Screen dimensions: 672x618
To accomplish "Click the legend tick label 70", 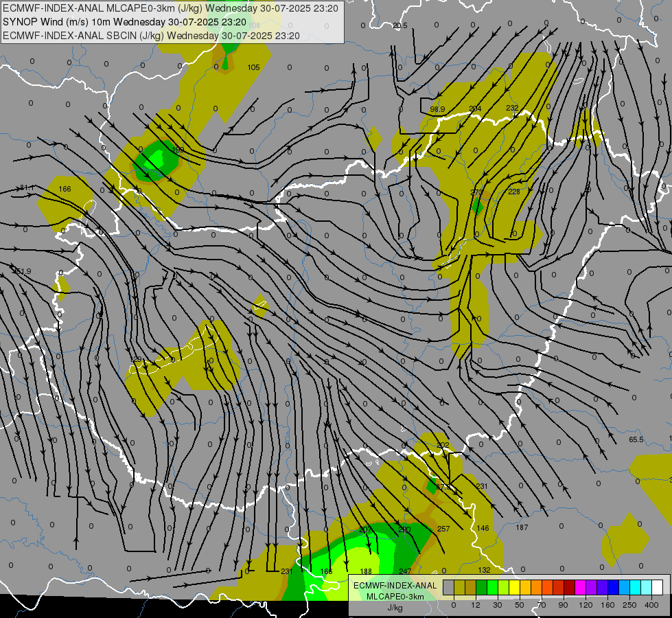I will 542,606.
